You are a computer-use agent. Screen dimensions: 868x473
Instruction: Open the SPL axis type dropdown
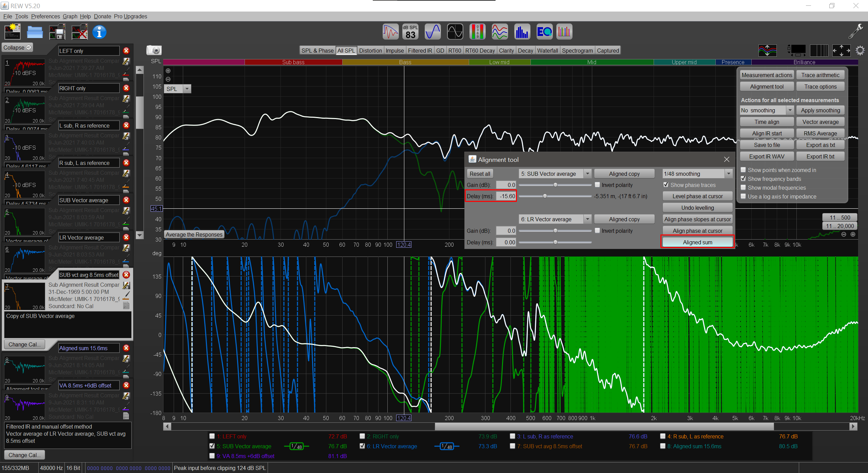pos(187,89)
